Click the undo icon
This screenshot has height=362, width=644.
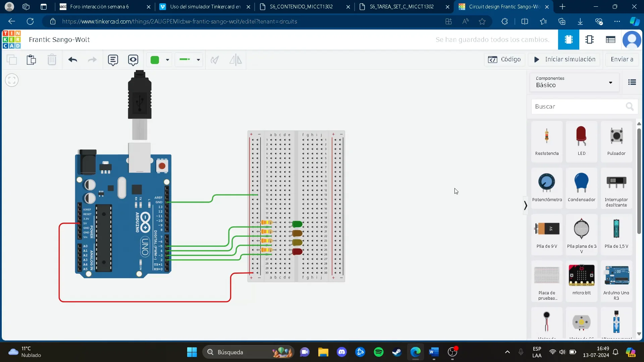click(x=72, y=60)
